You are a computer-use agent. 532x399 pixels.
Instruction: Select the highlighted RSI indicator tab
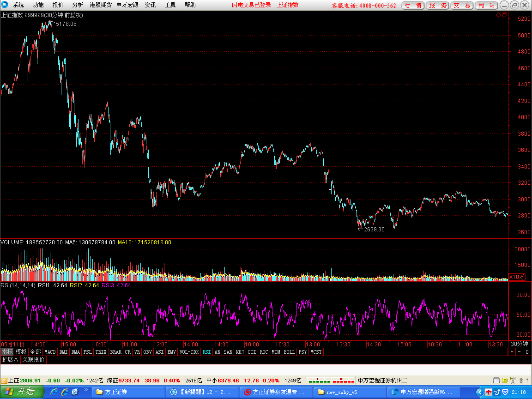206,352
